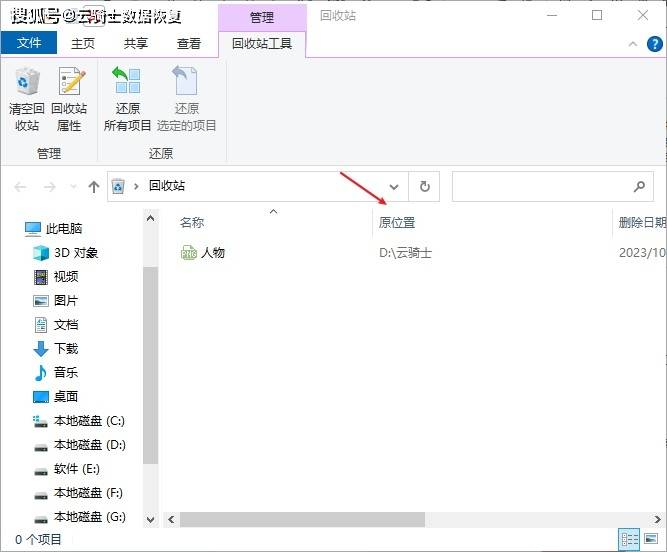Select the 人物 PNG file
667x552 pixels.
tap(203, 253)
